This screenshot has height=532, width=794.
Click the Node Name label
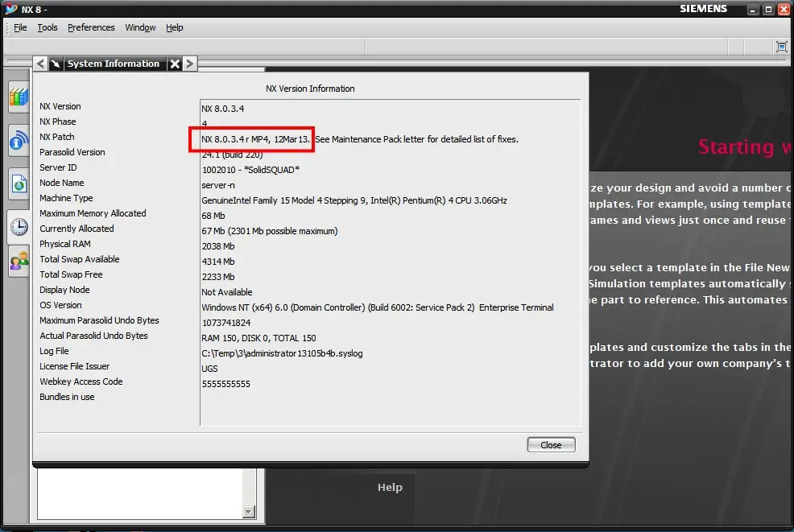pos(62,183)
